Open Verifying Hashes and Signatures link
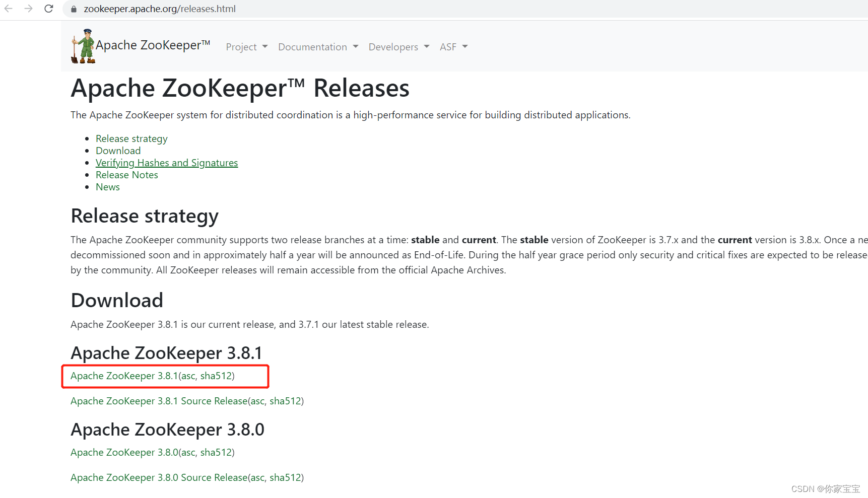 click(x=167, y=163)
